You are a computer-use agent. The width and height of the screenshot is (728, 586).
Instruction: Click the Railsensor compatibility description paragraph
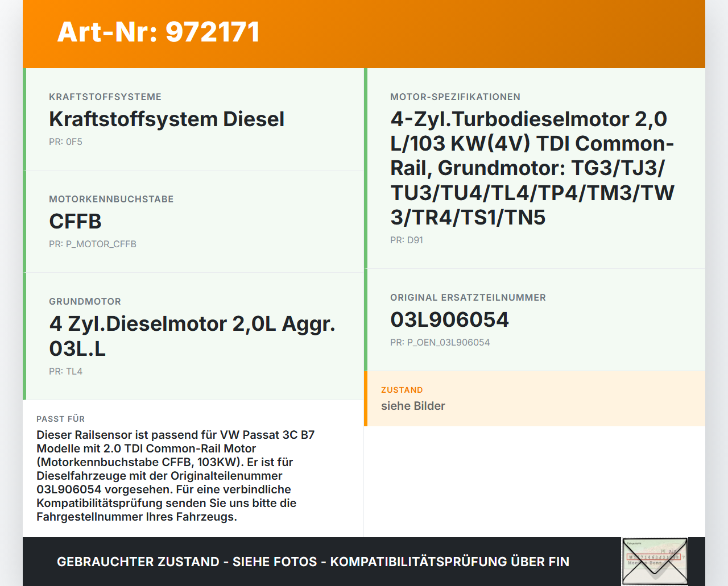[x=176, y=476]
